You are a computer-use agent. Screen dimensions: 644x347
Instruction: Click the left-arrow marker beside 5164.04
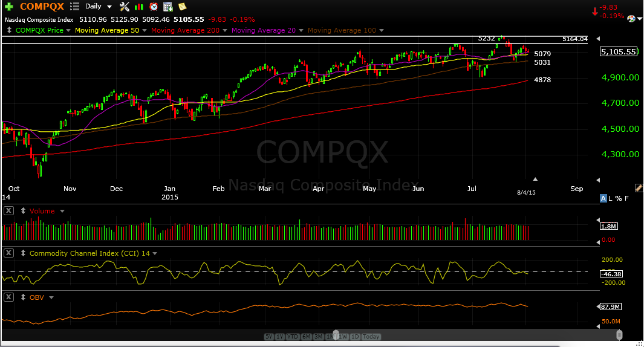598,39
